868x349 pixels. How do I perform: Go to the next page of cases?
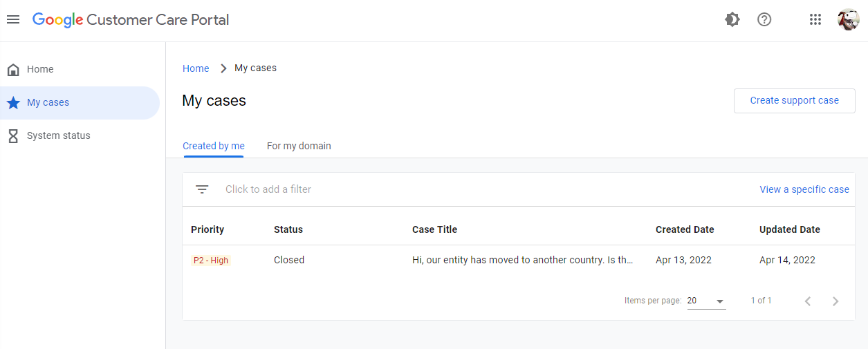(835, 301)
